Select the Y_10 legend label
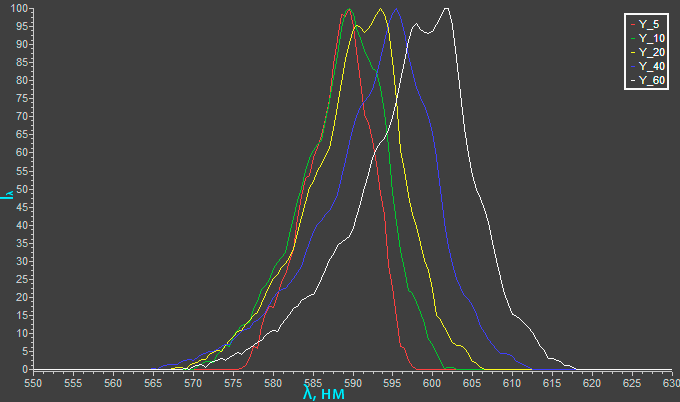The height and width of the screenshot is (402, 680). pyautogui.click(x=651, y=37)
